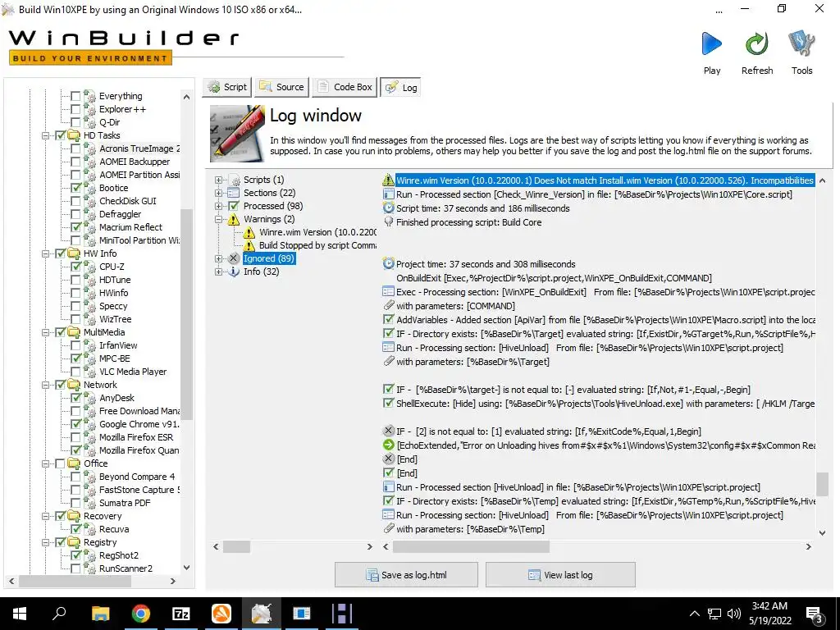840x630 pixels.
Task: Check the Everything checkbox
Action: pos(75,96)
